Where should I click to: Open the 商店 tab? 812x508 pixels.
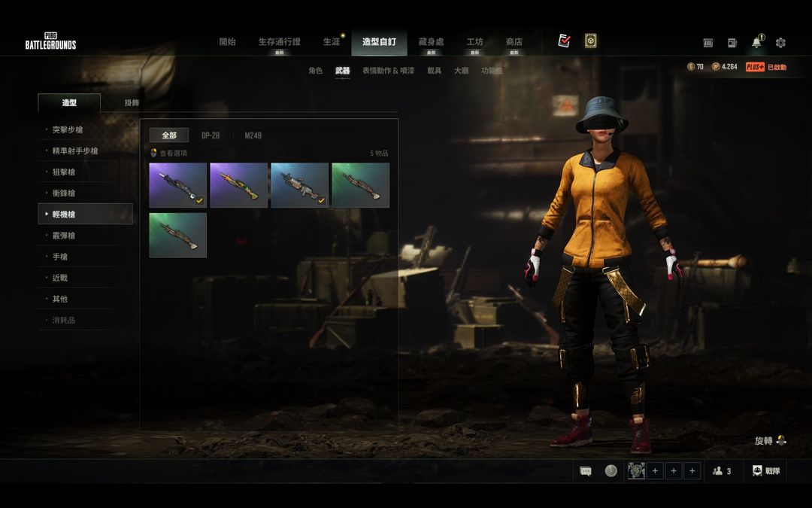514,42
